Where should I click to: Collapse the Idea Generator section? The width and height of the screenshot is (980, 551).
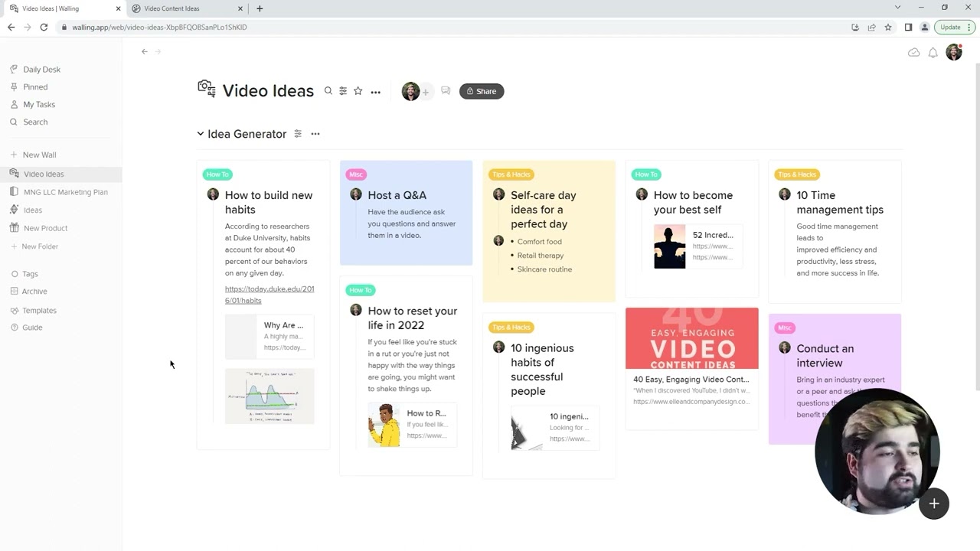(201, 134)
